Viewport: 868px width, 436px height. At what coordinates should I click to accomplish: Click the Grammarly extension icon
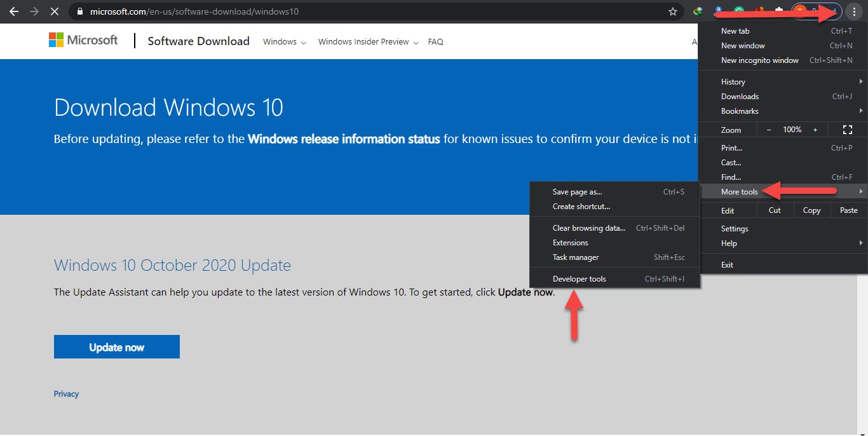pyautogui.click(x=739, y=11)
